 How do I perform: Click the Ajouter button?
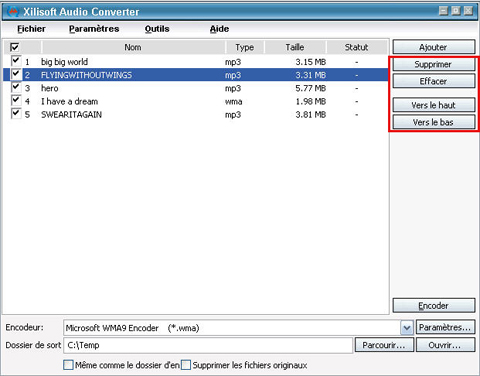(x=434, y=47)
